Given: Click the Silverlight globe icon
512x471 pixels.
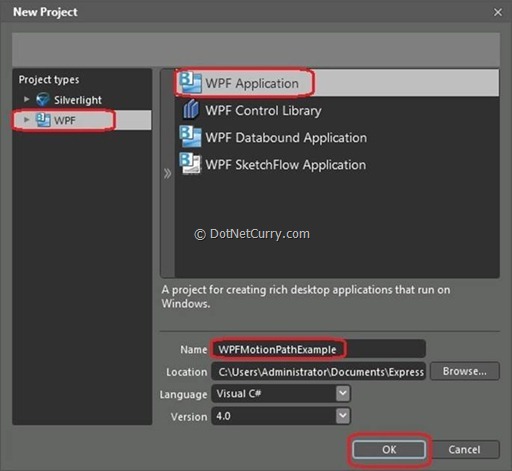Looking at the screenshot, I should (x=43, y=99).
